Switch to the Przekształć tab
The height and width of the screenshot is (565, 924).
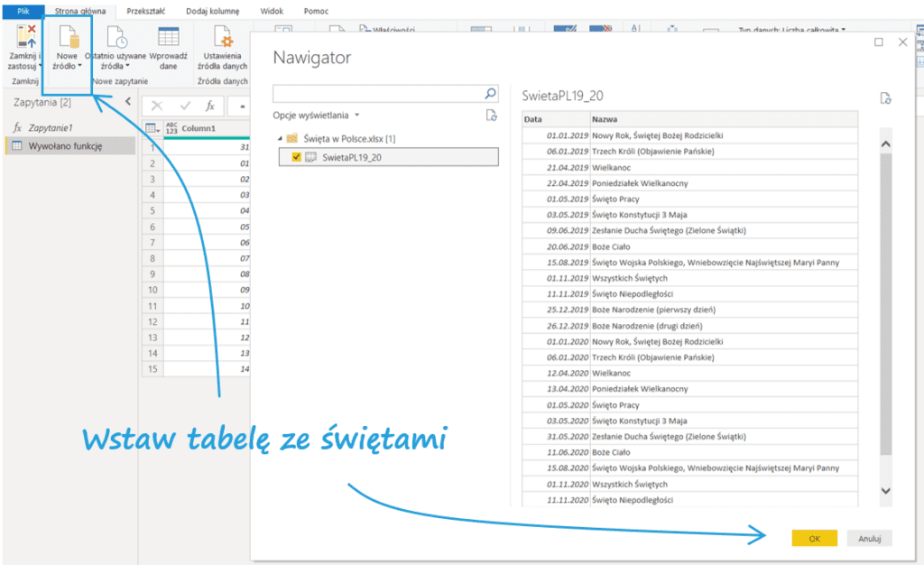coord(146,11)
